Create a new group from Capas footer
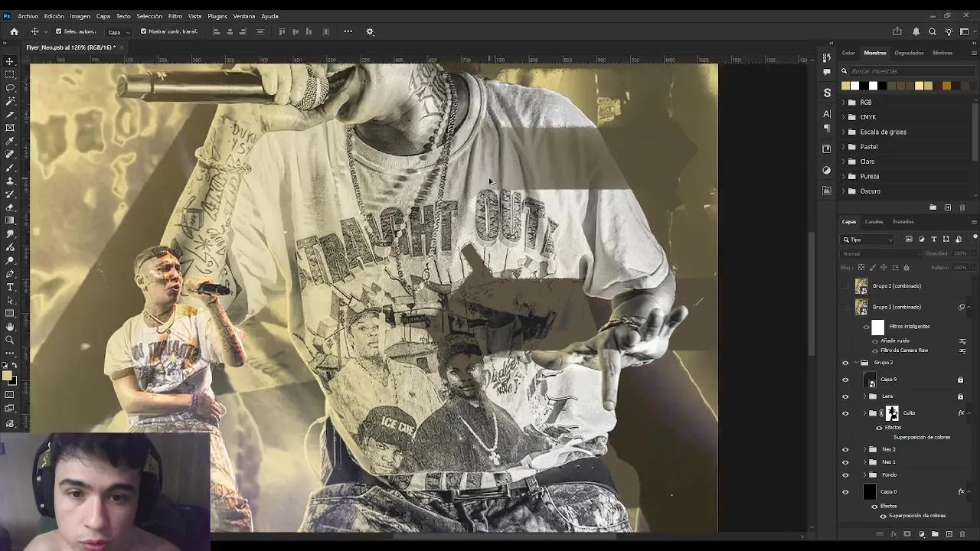980x551 pixels. 935,534
